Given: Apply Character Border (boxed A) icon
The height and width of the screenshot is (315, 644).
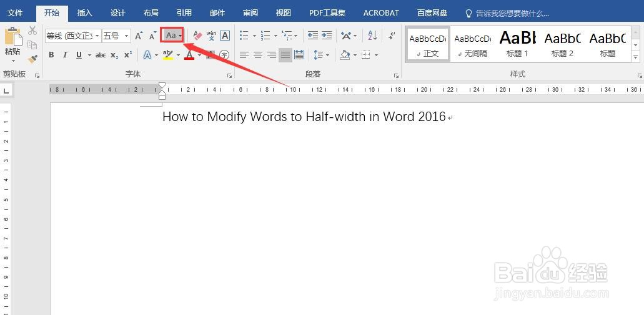Looking at the screenshot, I should coord(225,36).
